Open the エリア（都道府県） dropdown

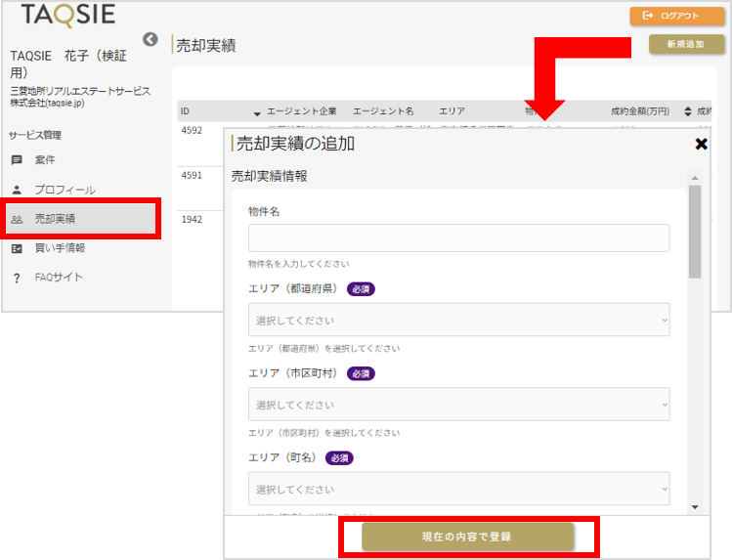point(459,320)
